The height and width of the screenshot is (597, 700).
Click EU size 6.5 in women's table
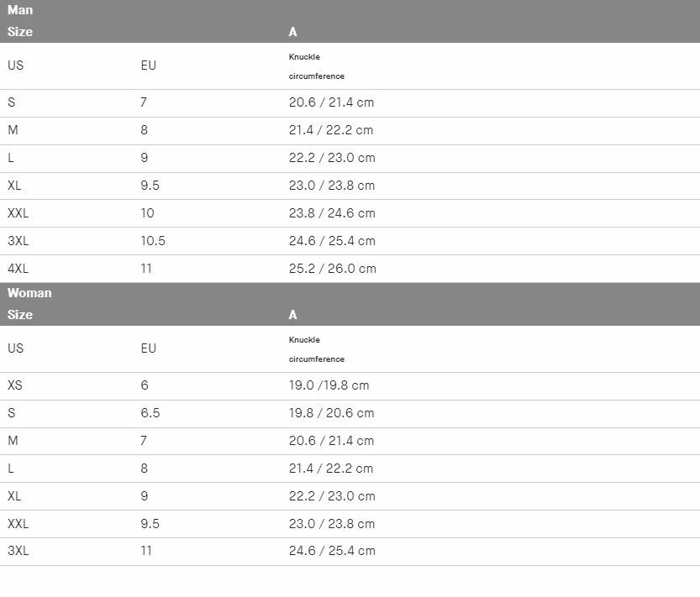[150, 413]
